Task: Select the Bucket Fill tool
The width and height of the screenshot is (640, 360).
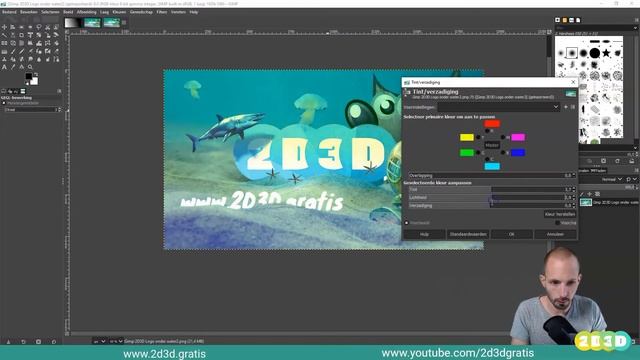Action: [x=56, y=43]
